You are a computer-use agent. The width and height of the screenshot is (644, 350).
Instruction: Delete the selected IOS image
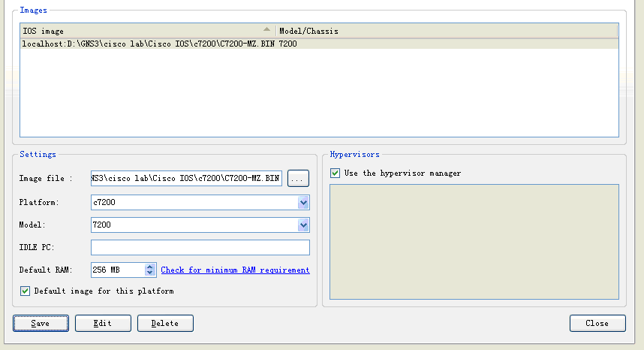165,323
